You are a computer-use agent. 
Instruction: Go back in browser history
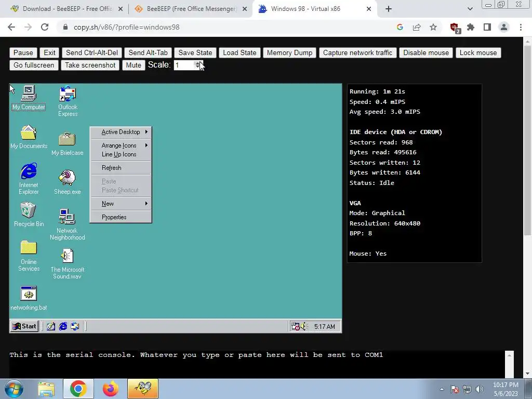11,27
